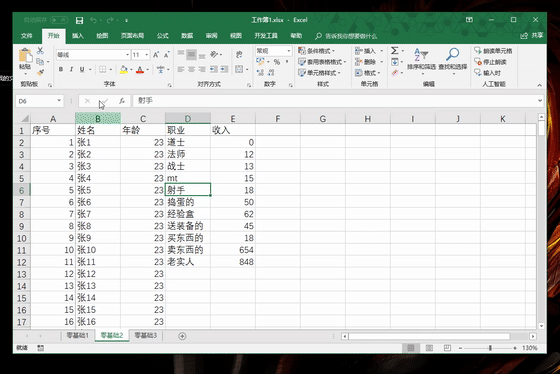Click the Fill down icon
Viewport: 560px width, 374px height.
pyautogui.click(x=395, y=62)
